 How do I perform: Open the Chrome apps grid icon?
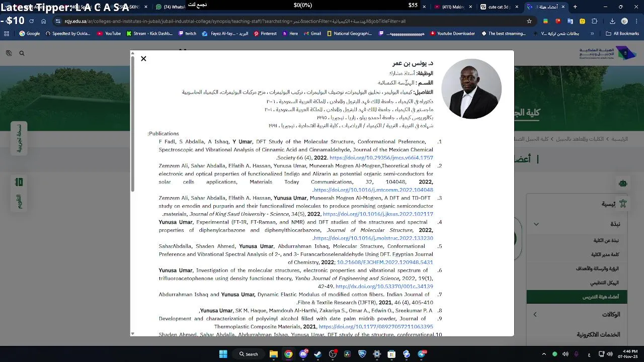tap(7, 34)
